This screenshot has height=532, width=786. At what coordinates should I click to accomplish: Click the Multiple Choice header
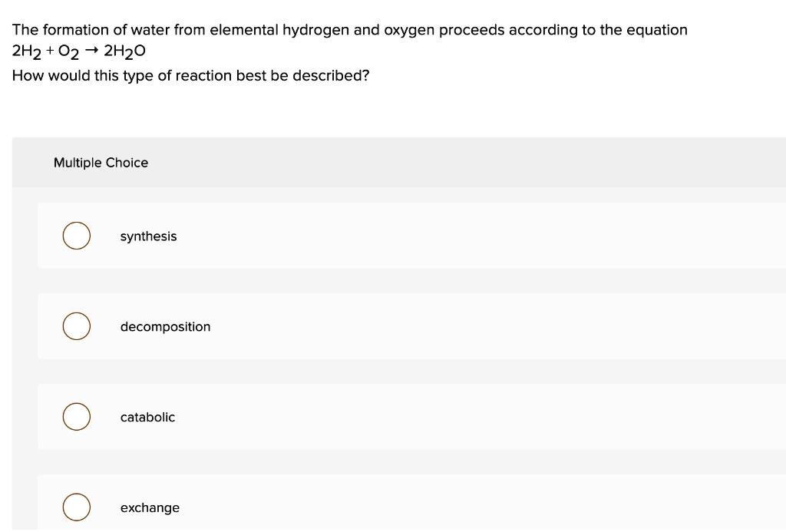pos(101,163)
